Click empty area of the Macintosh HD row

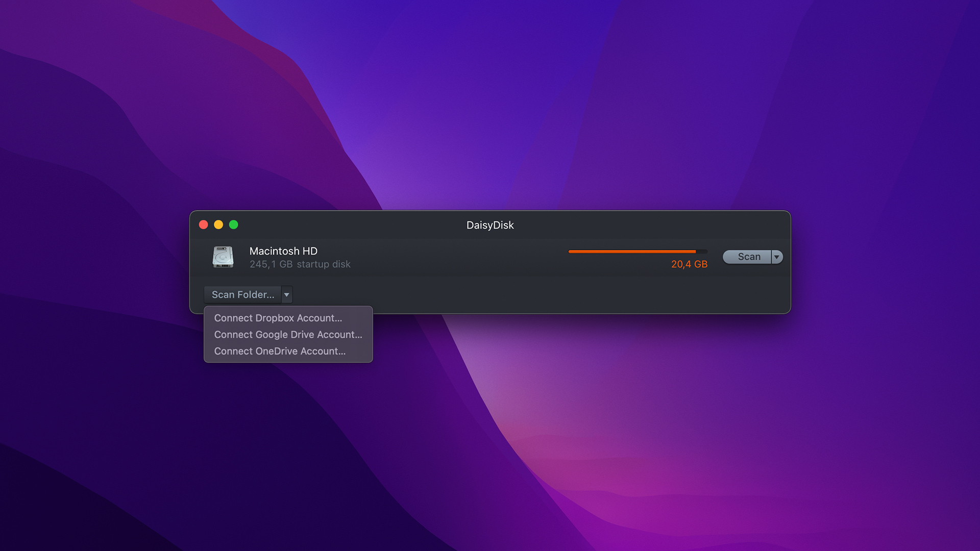pyautogui.click(x=449, y=258)
